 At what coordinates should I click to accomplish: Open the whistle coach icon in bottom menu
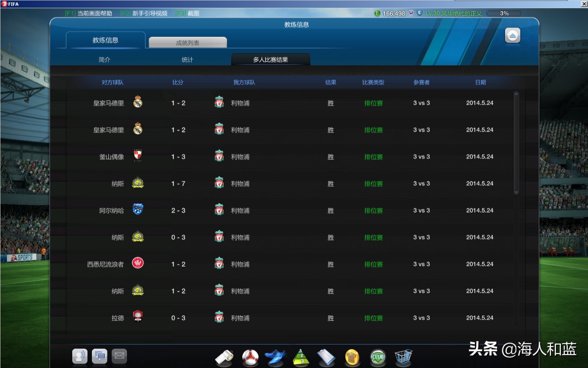tap(224, 357)
